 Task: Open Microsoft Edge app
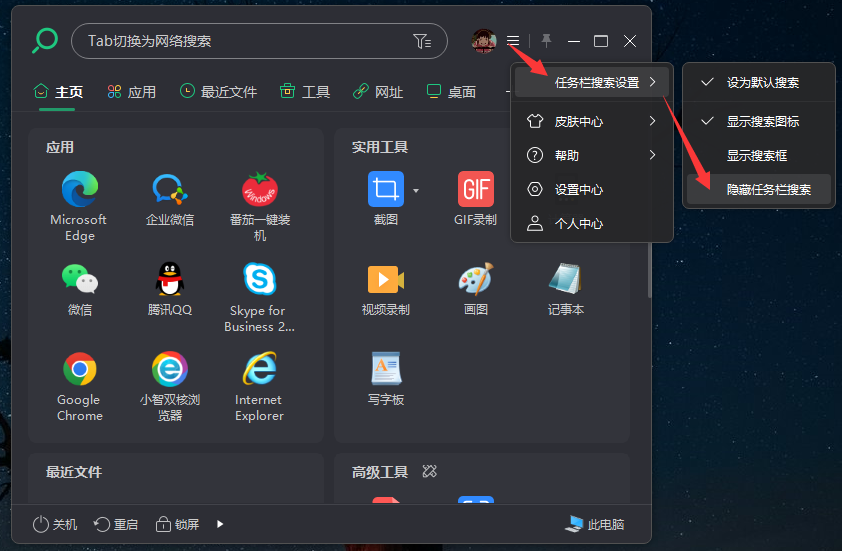pyautogui.click(x=79, y=189)
